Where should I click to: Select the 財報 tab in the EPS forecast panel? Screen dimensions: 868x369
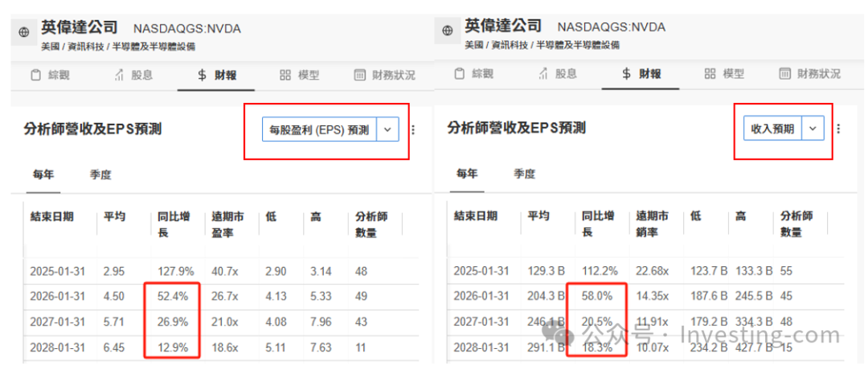217,75
